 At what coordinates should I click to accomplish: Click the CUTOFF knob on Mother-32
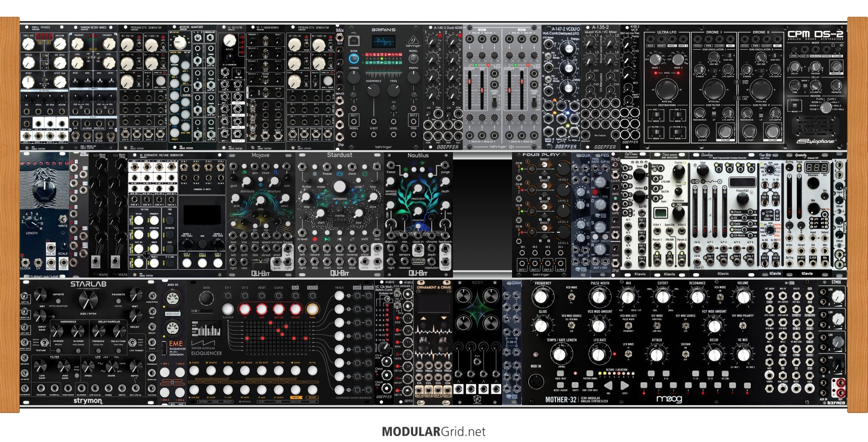[662, 297]
